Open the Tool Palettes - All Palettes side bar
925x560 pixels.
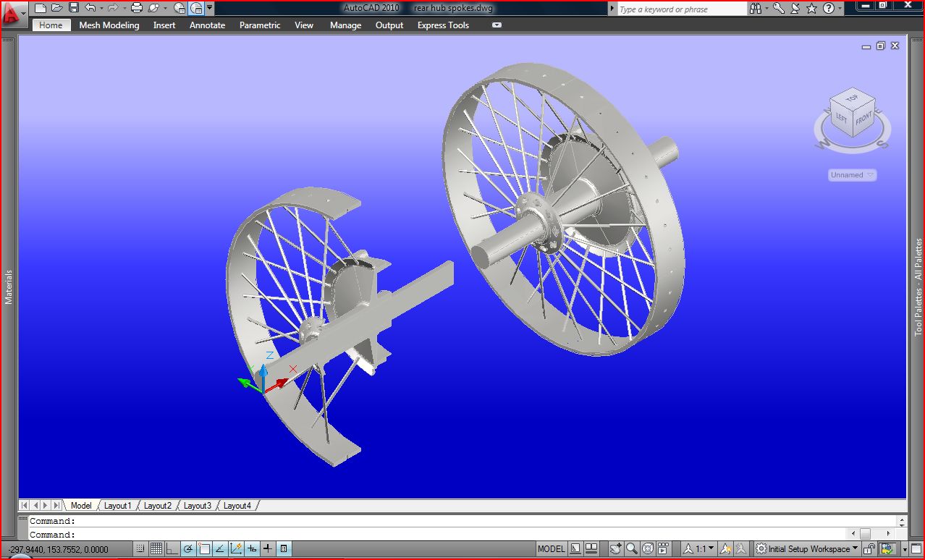pos(918,287)
